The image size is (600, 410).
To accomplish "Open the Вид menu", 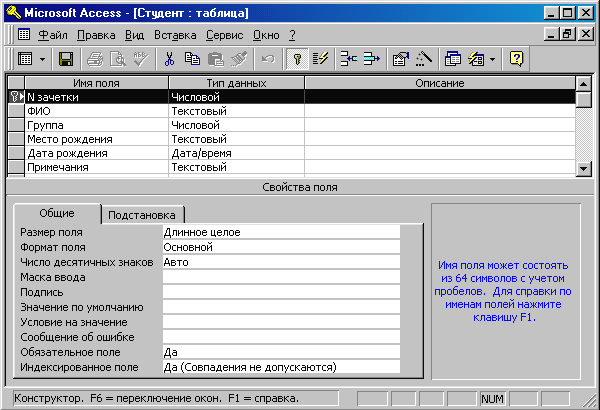I will 134,35.
